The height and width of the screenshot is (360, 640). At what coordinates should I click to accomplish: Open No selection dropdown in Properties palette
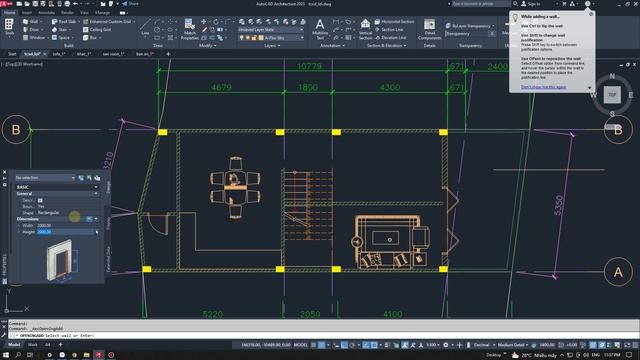point(45,178)
